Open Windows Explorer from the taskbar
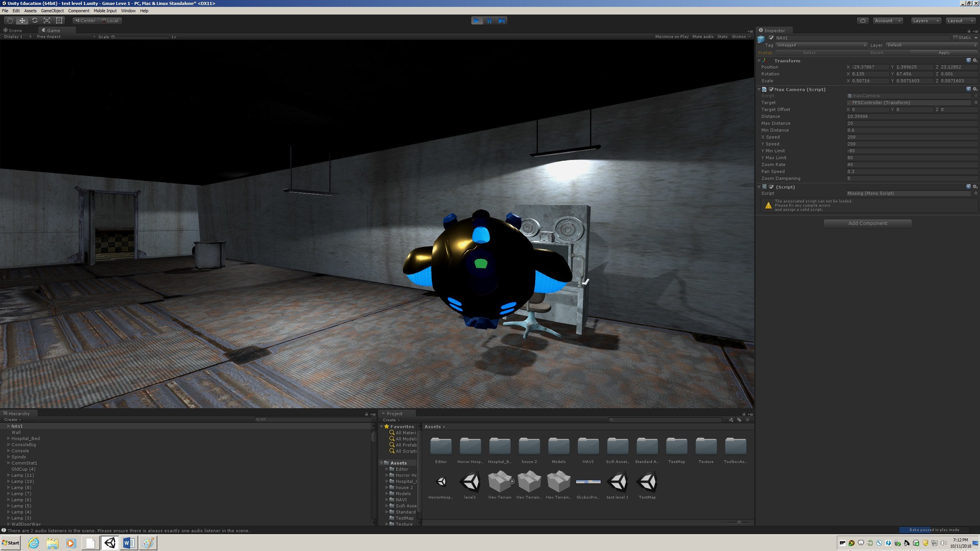 pos(52,543)
